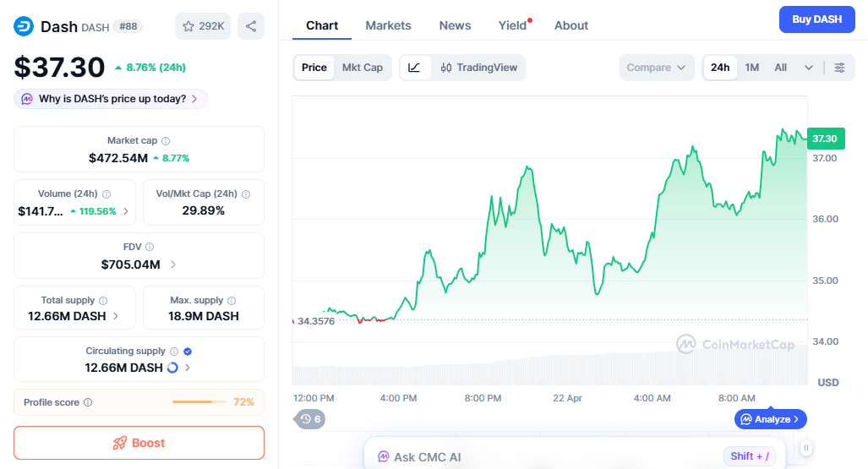This screenshot has height=469, width=868.
Task: Click the Boost button
Action: coord(139,443)
